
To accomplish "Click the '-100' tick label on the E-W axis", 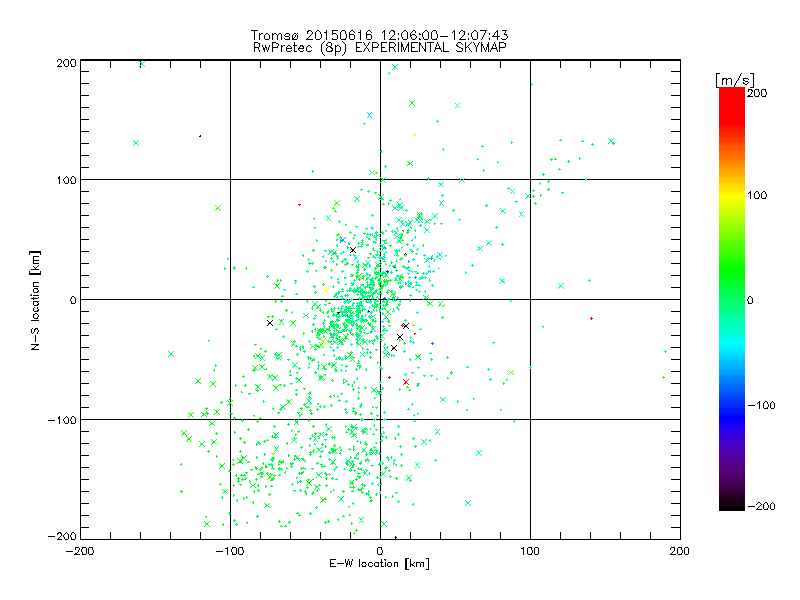I will pyautogui.click(x=230, y=551).
